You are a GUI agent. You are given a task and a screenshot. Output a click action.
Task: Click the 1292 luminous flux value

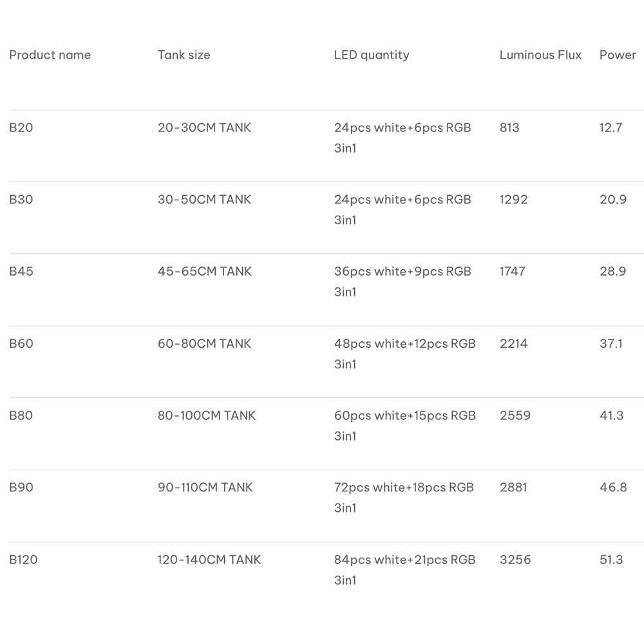coord(513,200)
